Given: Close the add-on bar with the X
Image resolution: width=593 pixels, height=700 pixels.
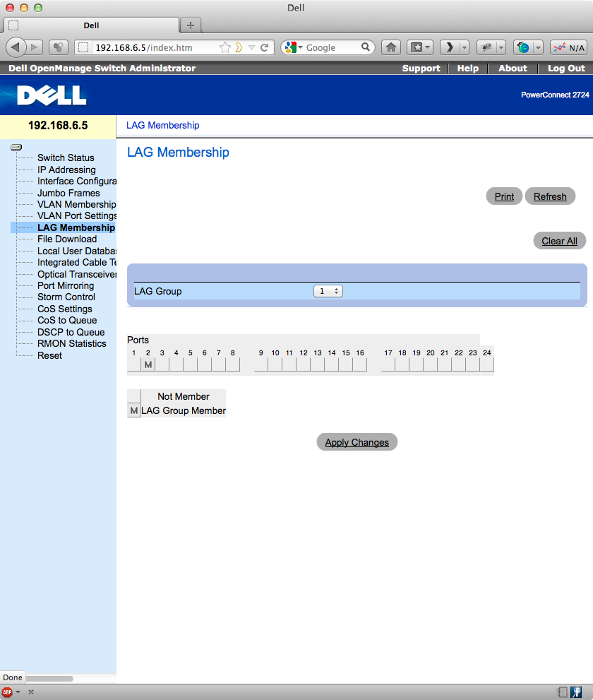Looking at the screenshot, I should click(31, 692).
